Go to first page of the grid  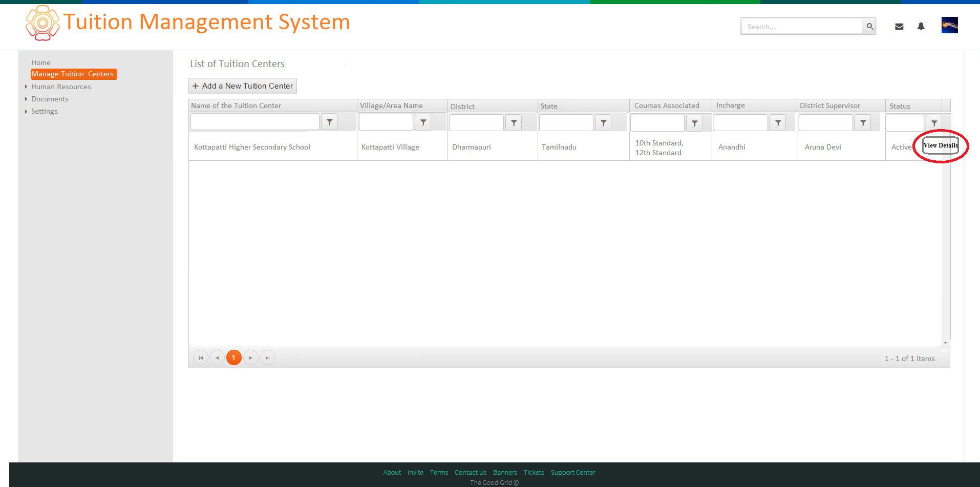[201, 357]
